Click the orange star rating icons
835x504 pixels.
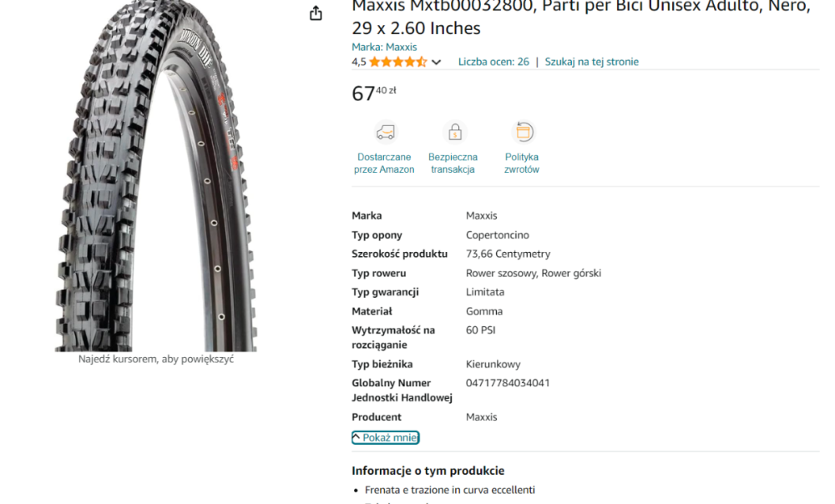click(397, 62)
